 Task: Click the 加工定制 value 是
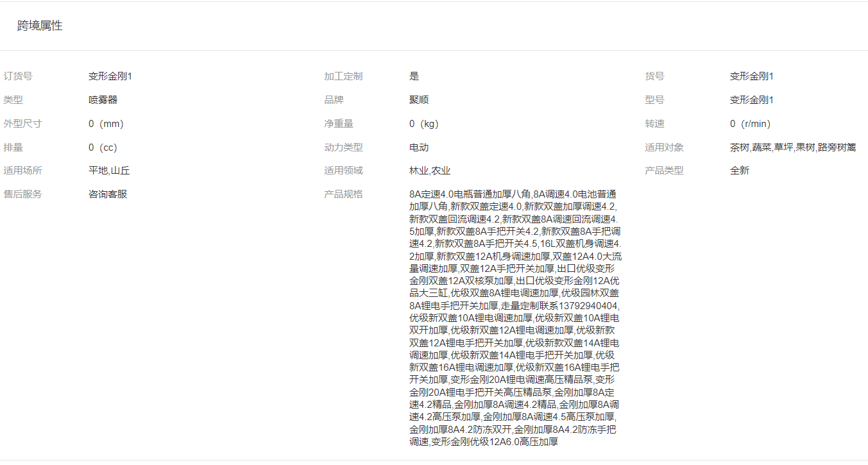tap(414, 76)
